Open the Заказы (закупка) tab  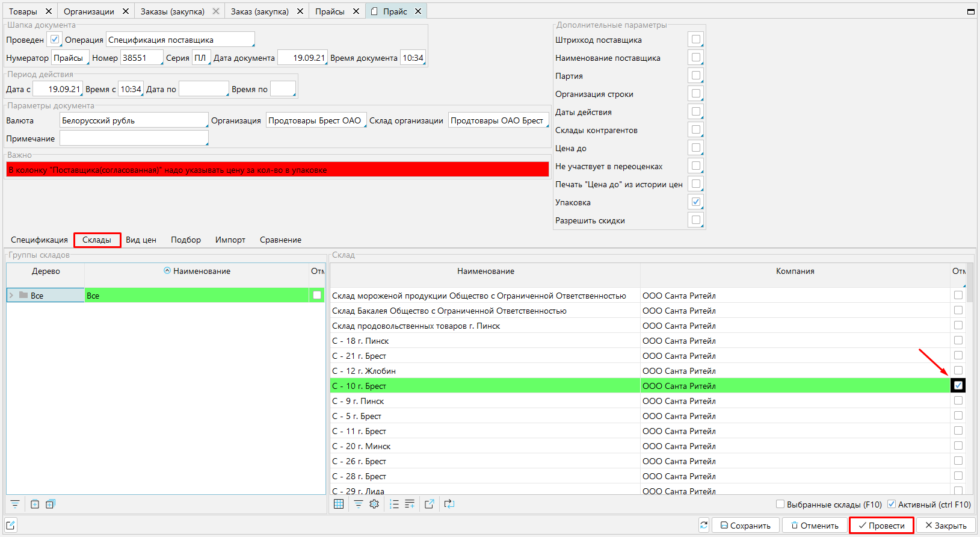172,11
